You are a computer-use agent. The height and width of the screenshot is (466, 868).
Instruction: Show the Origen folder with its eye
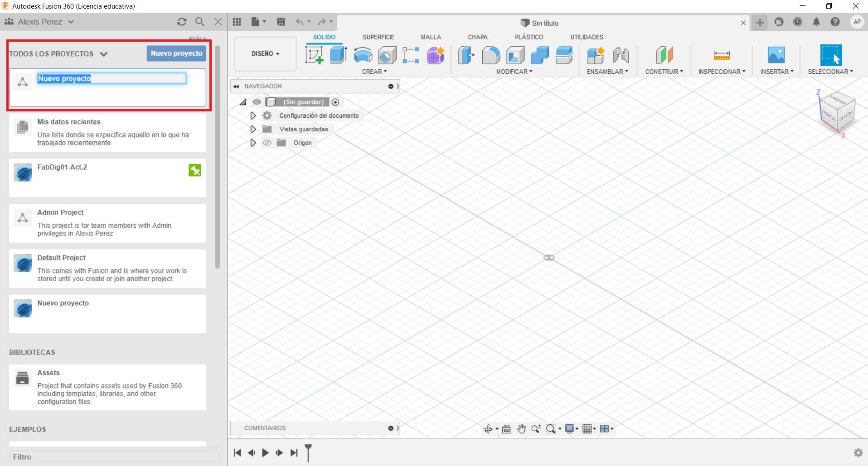coord(267,143)
